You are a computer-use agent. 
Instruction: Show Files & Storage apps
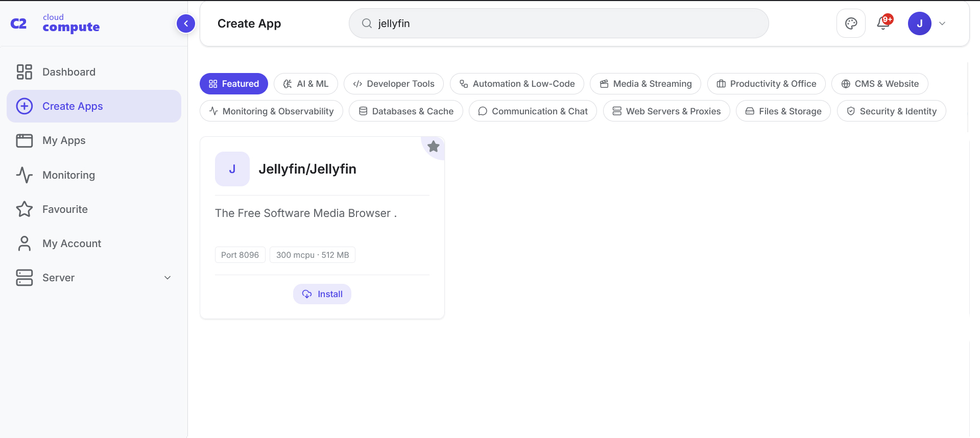(x=783, y=111)
